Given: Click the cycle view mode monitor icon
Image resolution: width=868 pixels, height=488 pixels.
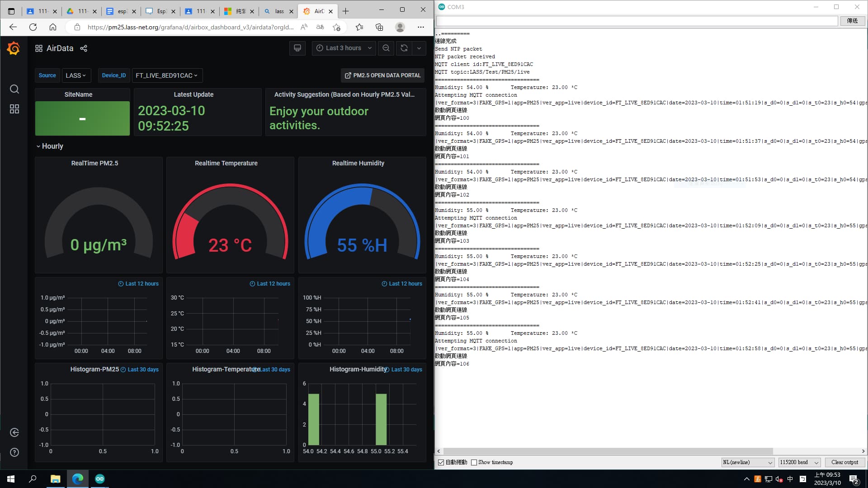Looking at the screenshot, I should tap(297, 48).
